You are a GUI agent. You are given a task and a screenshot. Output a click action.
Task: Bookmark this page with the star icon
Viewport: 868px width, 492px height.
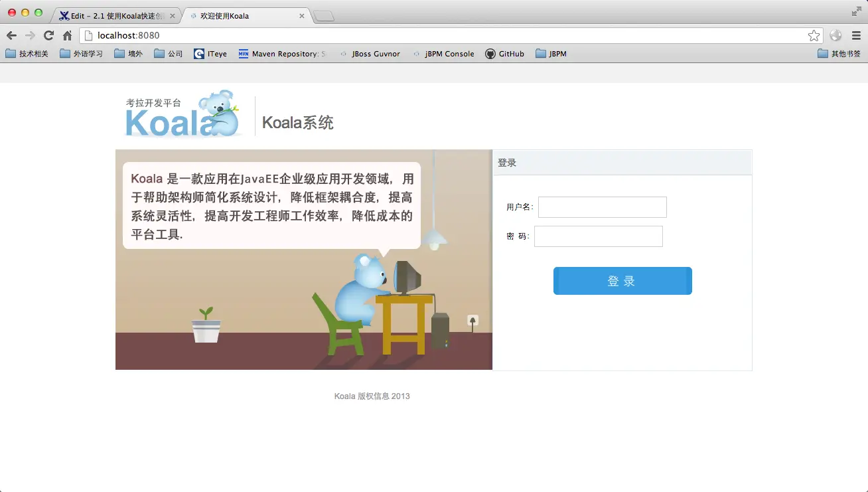coord(814,35)
